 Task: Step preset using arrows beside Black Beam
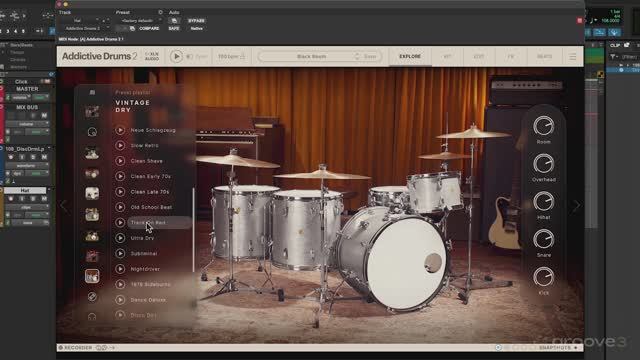(x=358, y=56)
